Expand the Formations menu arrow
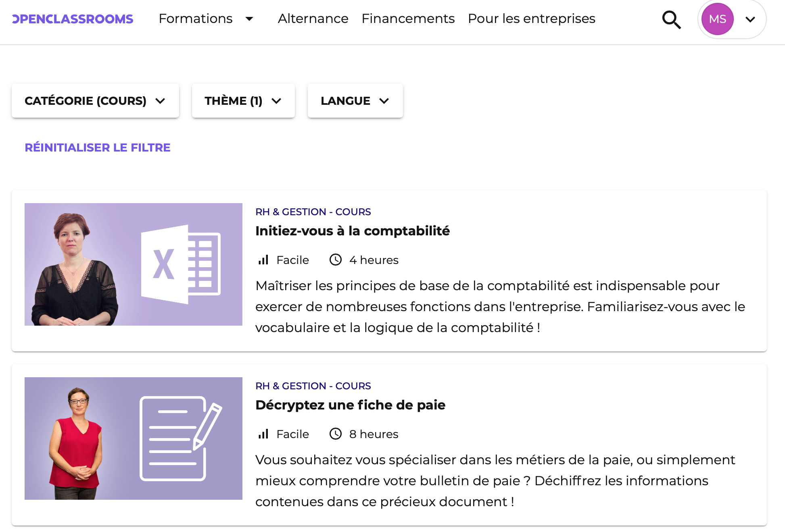 (249, 19)
